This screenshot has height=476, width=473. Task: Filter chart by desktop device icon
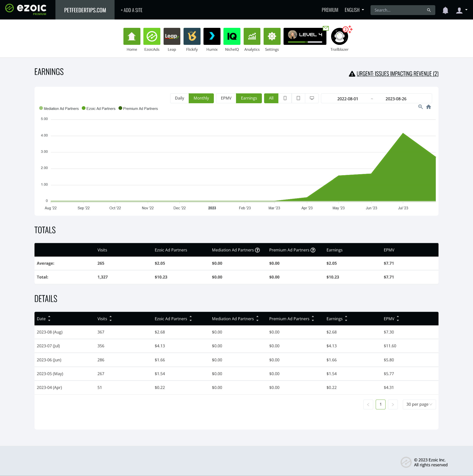(312, 98)
